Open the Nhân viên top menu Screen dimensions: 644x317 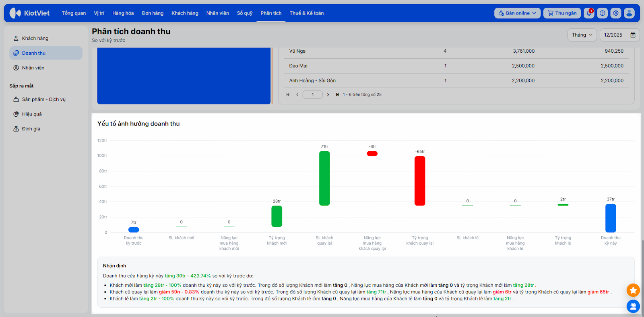point(218,13)
